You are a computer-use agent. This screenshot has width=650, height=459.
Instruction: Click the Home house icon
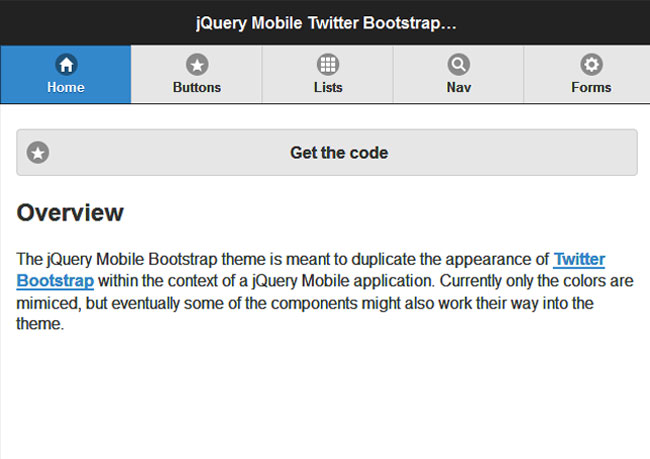pyautogui.click(x=66, y=65)
